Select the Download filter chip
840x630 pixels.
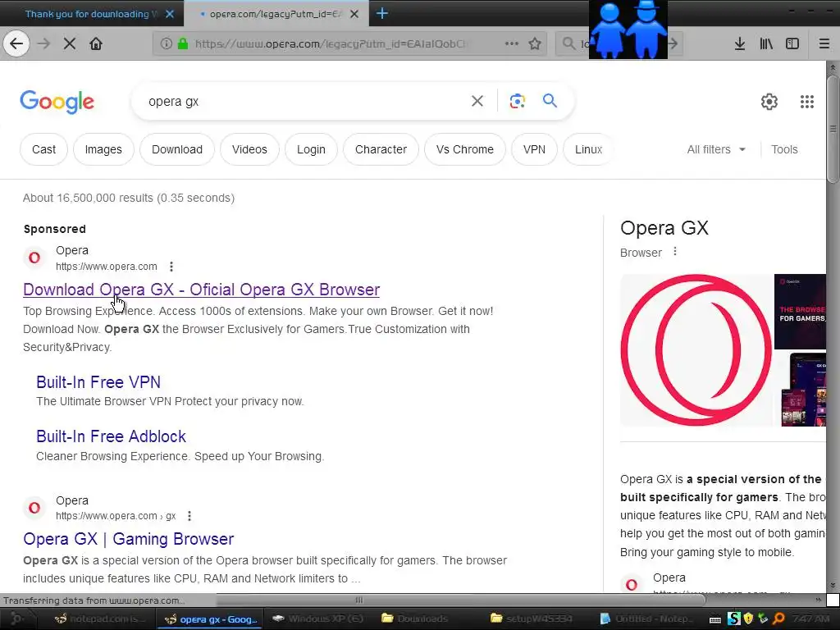pos(177,149)
